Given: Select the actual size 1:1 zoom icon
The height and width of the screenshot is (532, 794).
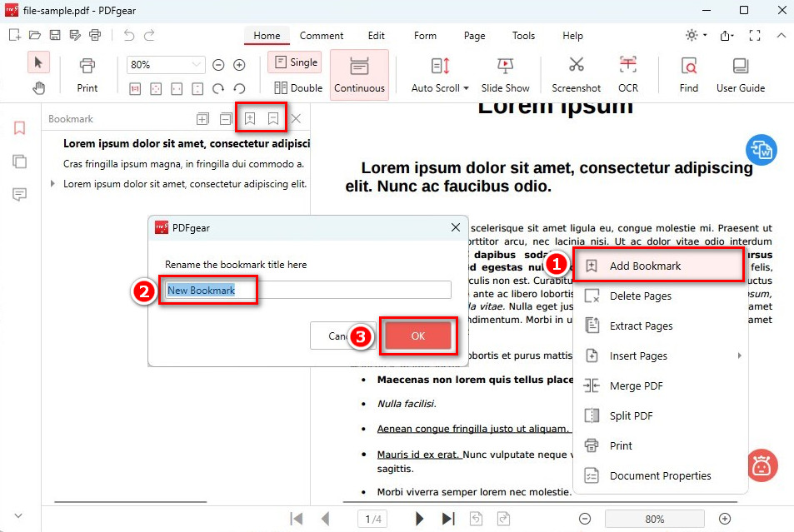Looking at the screenshot, I should [135, 88].
